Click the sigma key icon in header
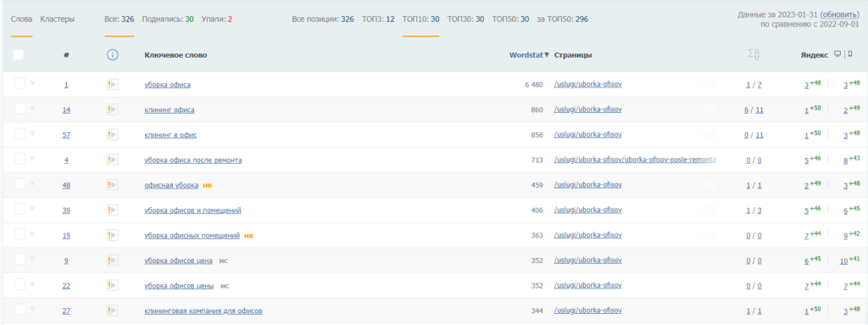The width and height of the screenshot is (868, 325). tap(753, 54)
